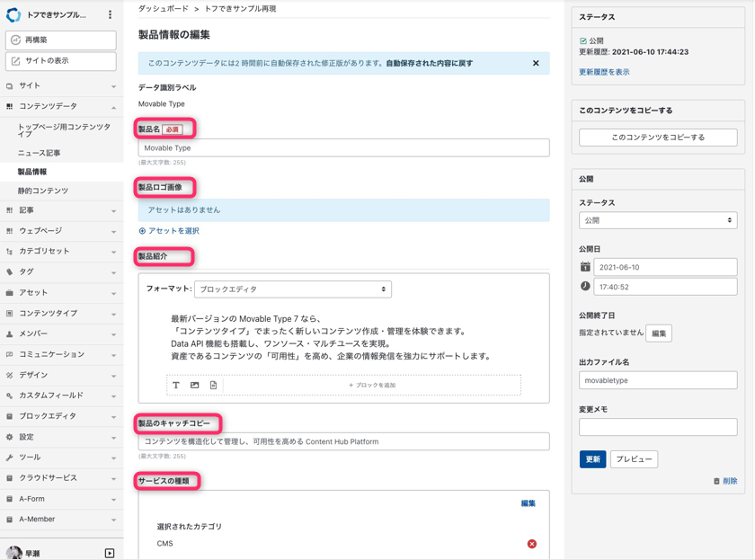Click the カスタムフィールド sidebar icon
Viewport: 755px width, 560px height.
point(9,396)
